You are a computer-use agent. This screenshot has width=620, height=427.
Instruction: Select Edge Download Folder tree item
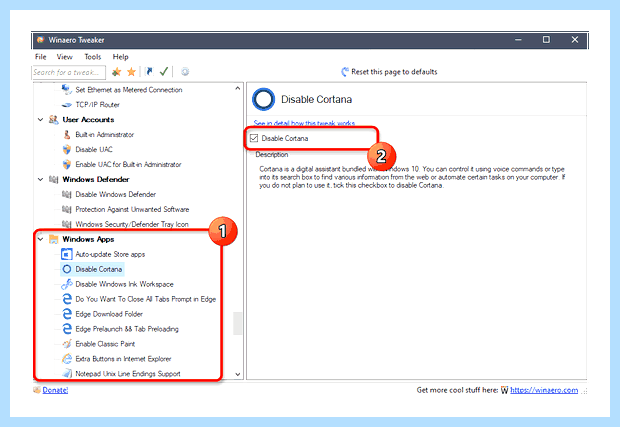tap(109, 314)
